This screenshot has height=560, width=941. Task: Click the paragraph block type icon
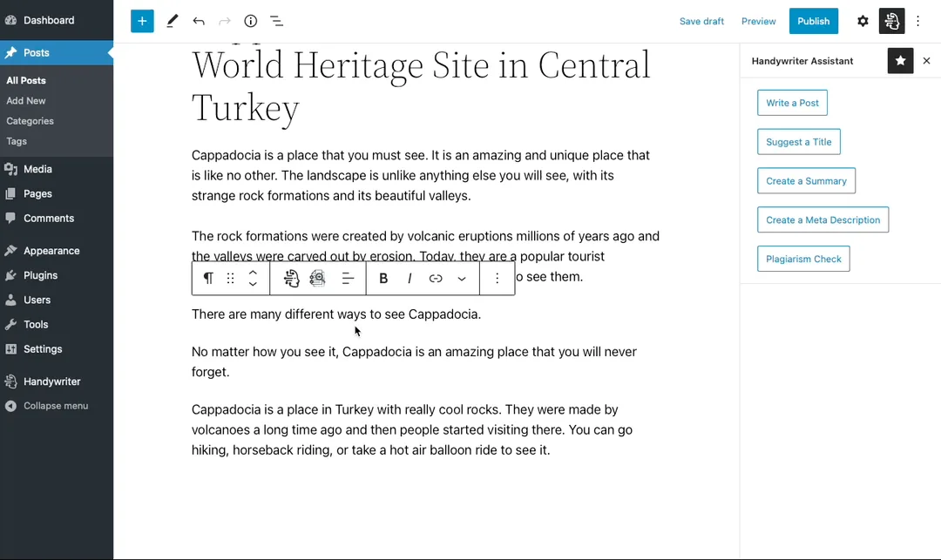tap(207, 278)
